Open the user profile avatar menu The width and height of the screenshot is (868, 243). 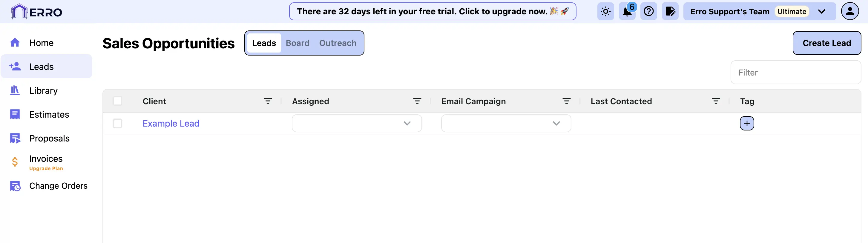coord(849,11)
